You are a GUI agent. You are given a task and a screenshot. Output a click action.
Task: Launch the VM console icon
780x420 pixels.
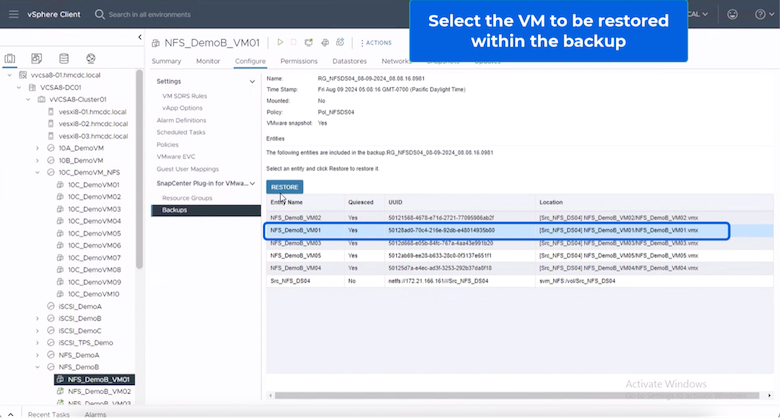click(x=308, y=43)
